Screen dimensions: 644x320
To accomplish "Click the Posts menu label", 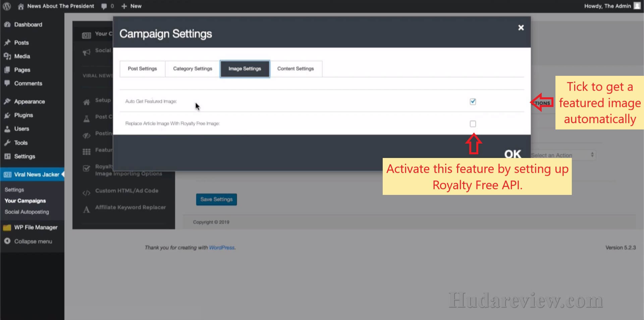I will point(21,43).
